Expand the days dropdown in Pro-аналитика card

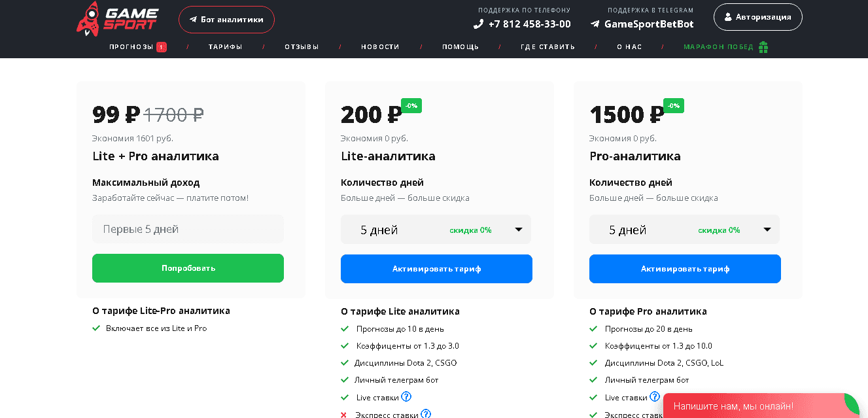685,229
